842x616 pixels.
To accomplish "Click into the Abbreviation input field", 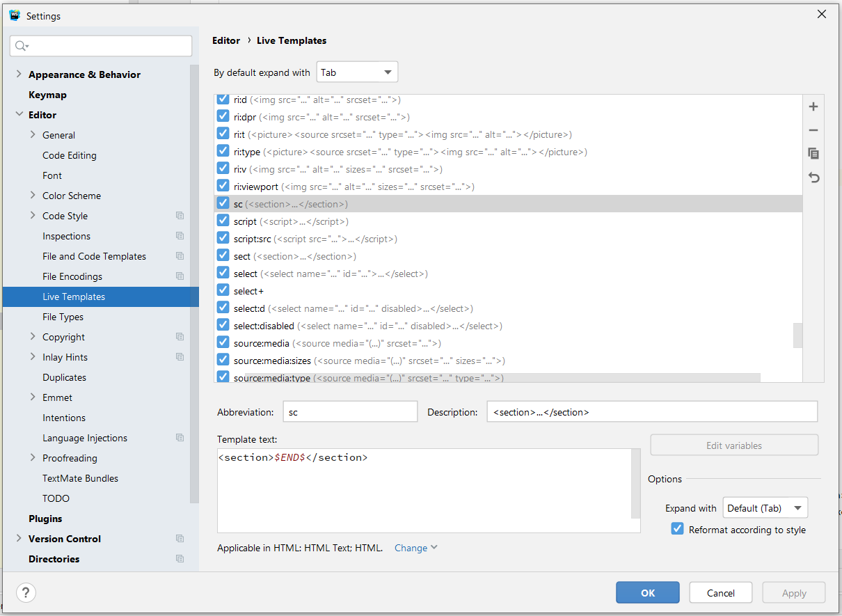I will pyautogui.click(x=350, y=412).
